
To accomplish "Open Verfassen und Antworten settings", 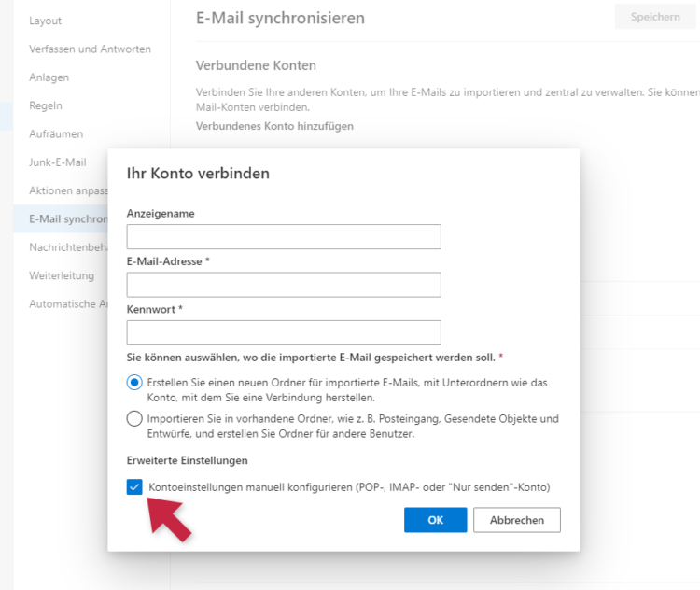I will pos(91,49).
